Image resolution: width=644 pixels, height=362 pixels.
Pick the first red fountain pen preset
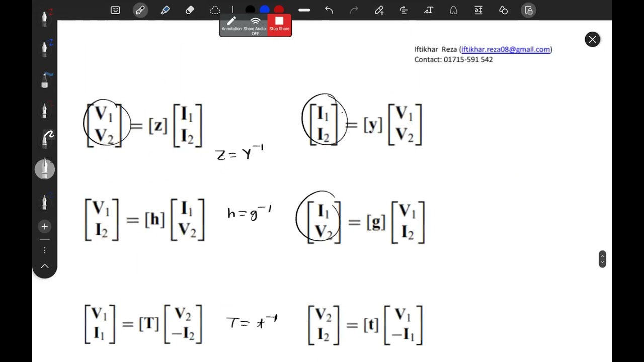[45, 18]
